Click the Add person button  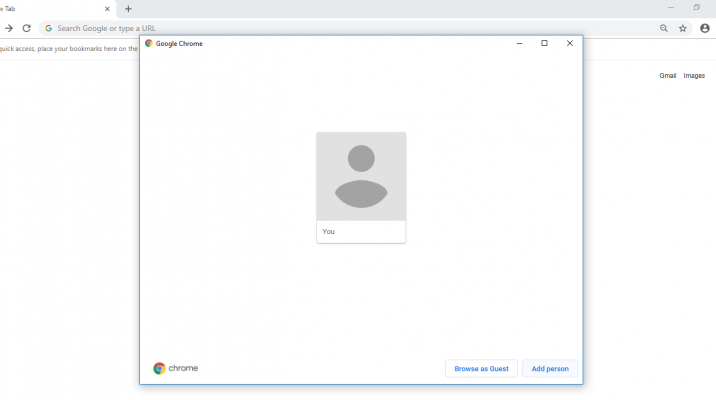(550, 368)
